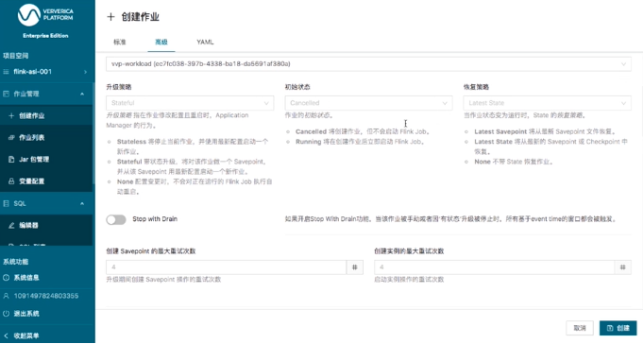Click the 恢复策略 label
Viewport: 644px width, 344px height.
tap(476, 87)
